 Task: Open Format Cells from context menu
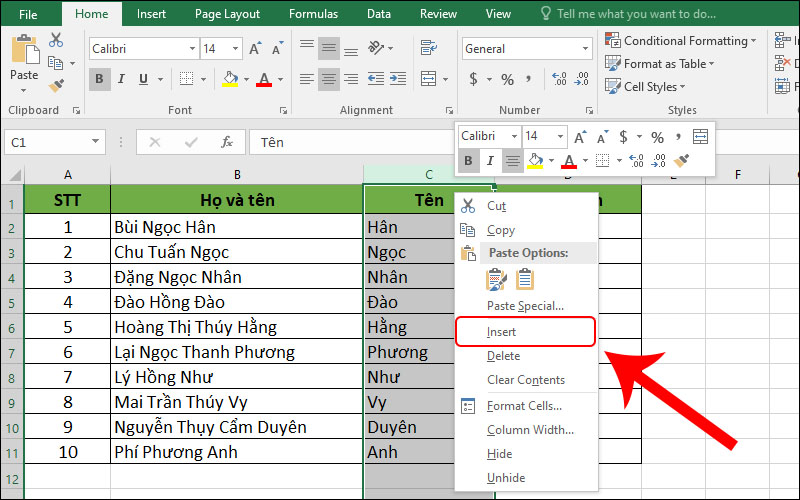[x=527, y=406]
